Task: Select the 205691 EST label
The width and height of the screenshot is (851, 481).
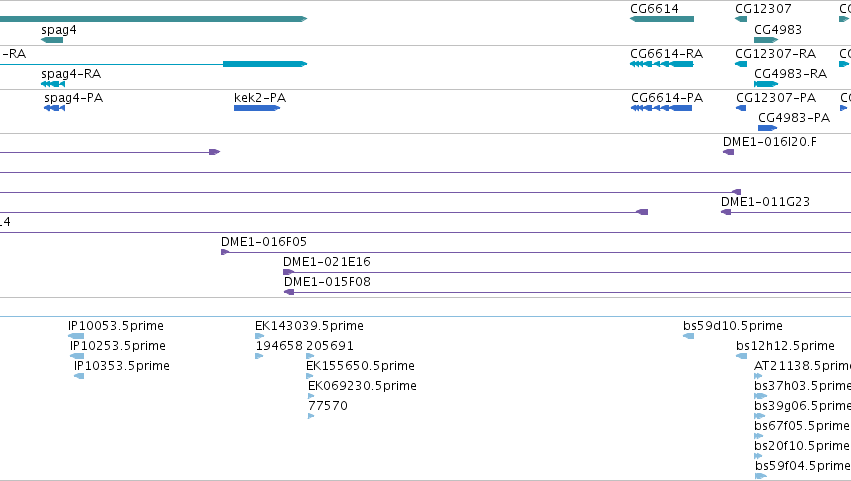Action: 330,346
